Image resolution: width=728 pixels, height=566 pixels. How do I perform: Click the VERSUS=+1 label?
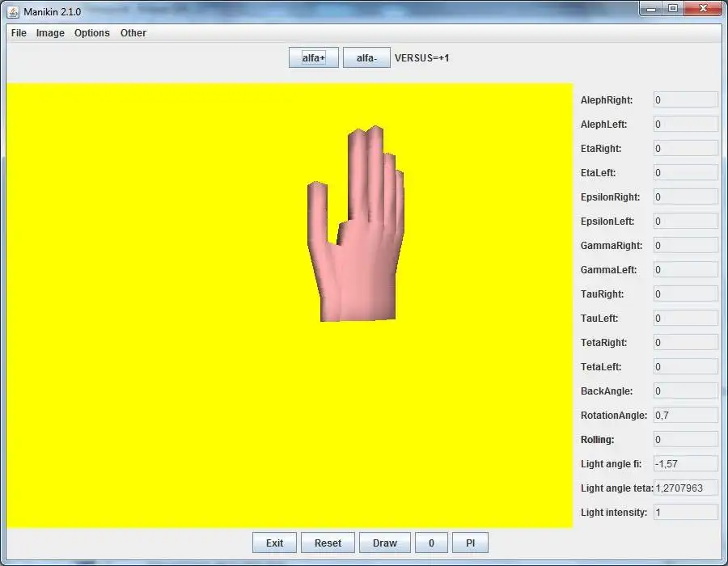click(x=421, y=58)
